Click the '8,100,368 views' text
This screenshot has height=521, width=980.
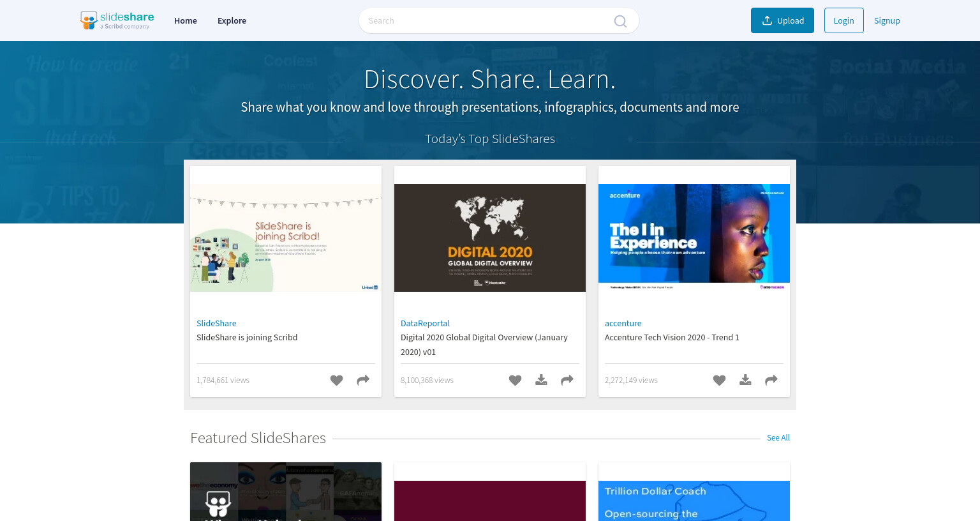click(x=427, y=380)
